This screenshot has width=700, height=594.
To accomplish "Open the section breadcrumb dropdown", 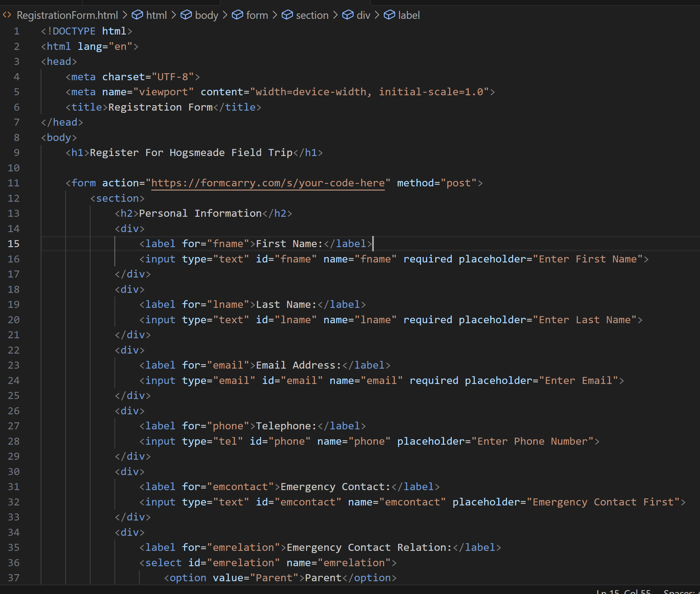I will pos(312,15).
